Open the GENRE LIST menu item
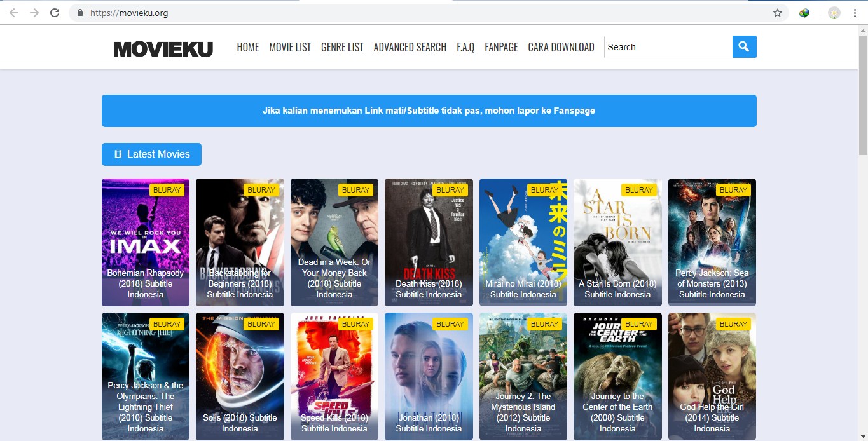 coord(342,47)
